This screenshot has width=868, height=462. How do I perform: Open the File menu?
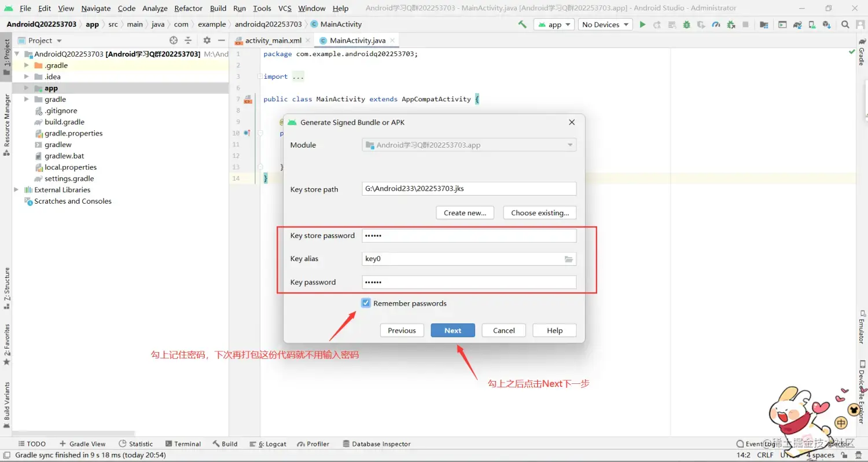(25, 8)
